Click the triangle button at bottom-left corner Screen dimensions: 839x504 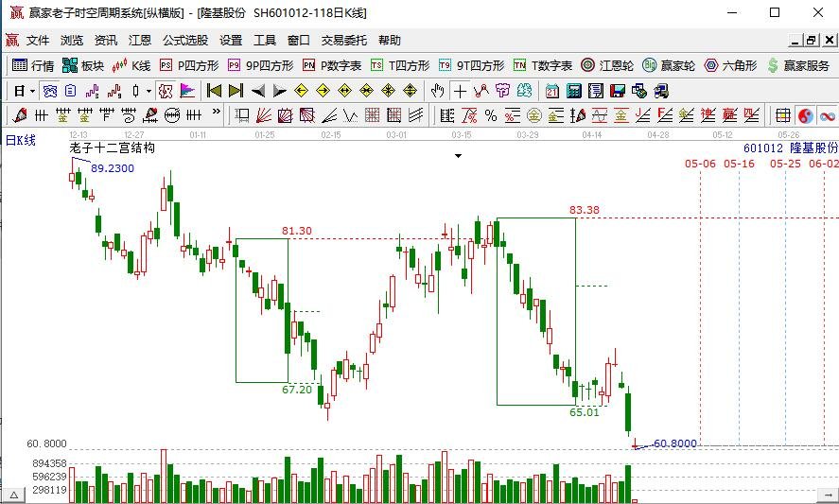click(x=14, y=495)
